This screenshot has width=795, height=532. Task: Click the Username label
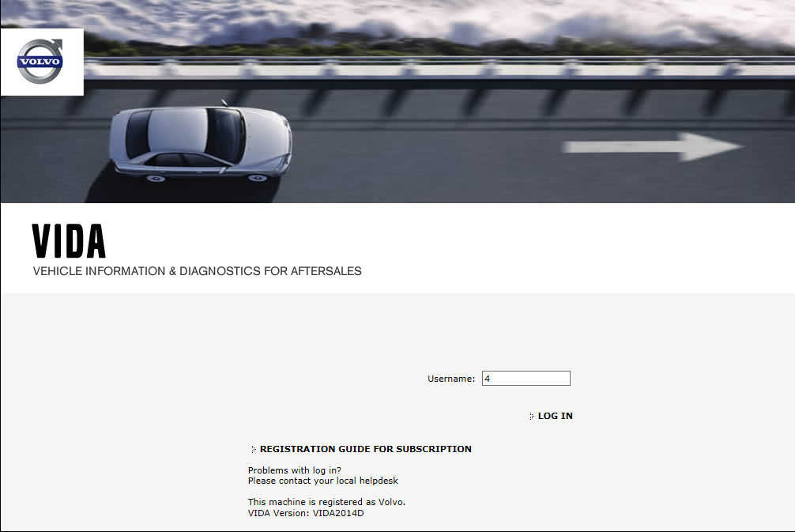(x=450, y=379)
